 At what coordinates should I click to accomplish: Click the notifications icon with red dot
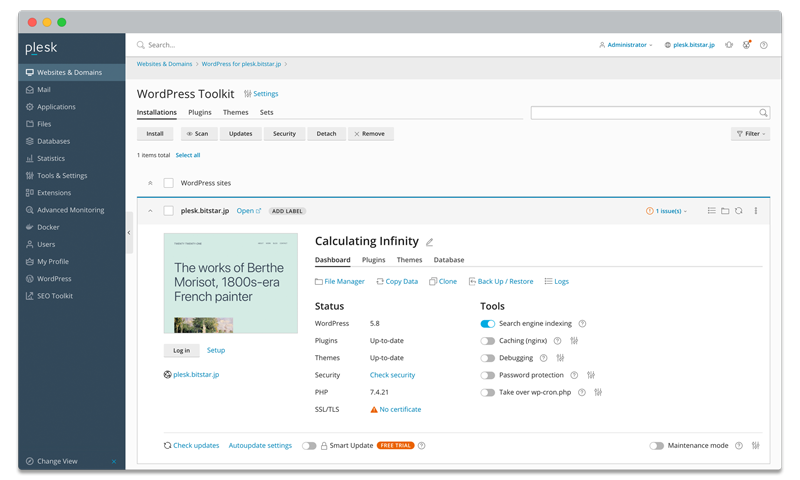746,45
